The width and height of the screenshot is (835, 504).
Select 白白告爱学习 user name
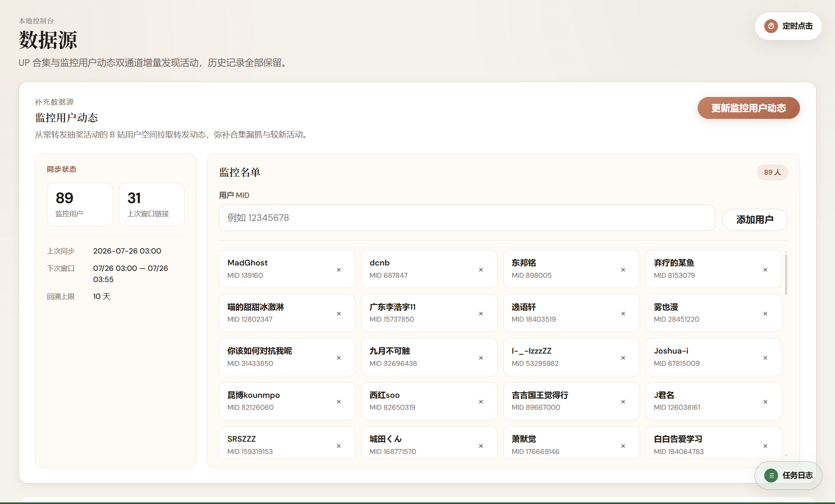tap(678, 439)
